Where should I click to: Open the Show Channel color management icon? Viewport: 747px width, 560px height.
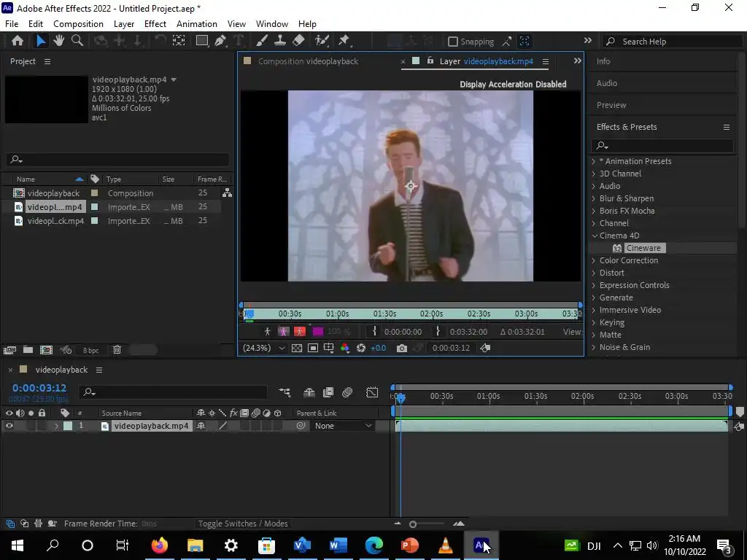pos(345,348)
